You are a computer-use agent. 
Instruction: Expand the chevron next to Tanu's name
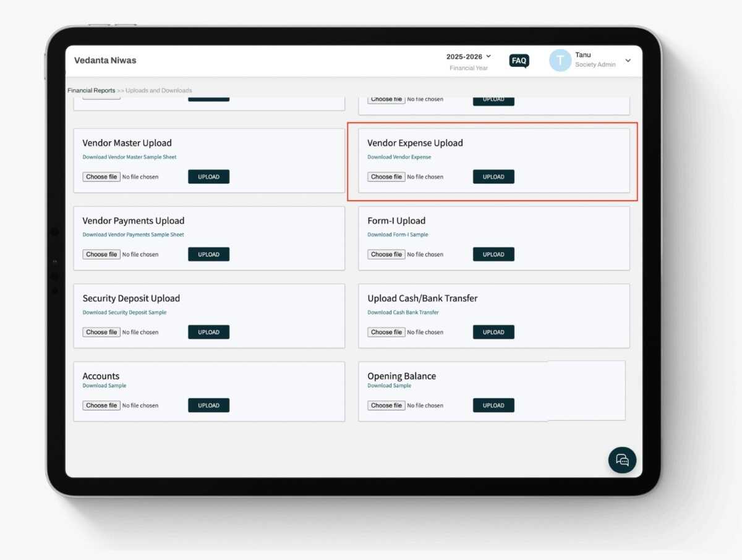pyautogui.click(x=628, y=61)
